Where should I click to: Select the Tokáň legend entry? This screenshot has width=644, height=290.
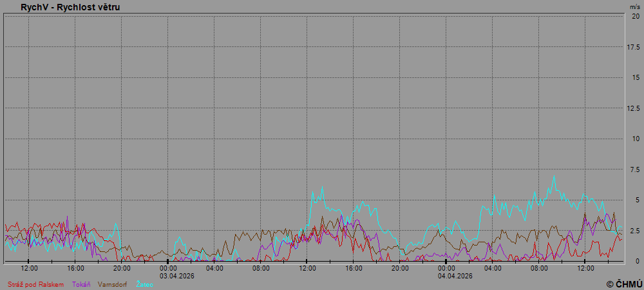81,284
